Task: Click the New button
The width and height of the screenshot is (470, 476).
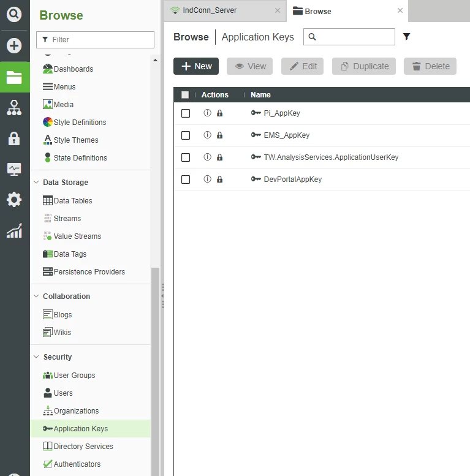Action: point(196,66)
